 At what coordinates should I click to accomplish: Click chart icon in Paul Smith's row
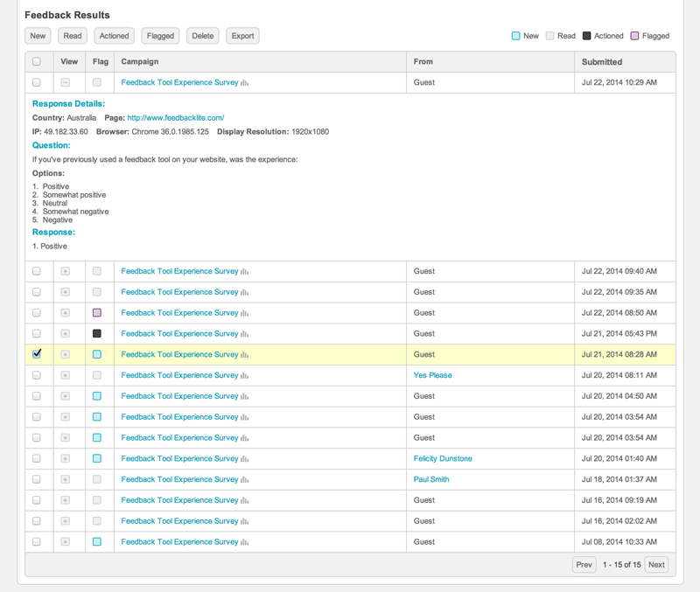pos(245,480)
